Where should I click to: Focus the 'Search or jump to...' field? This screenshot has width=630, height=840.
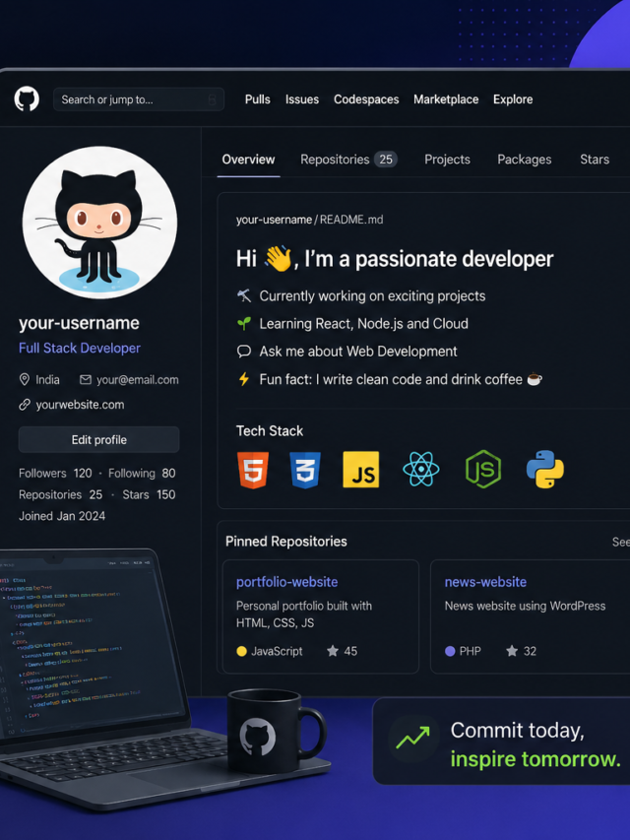click(x=139, y=99)
